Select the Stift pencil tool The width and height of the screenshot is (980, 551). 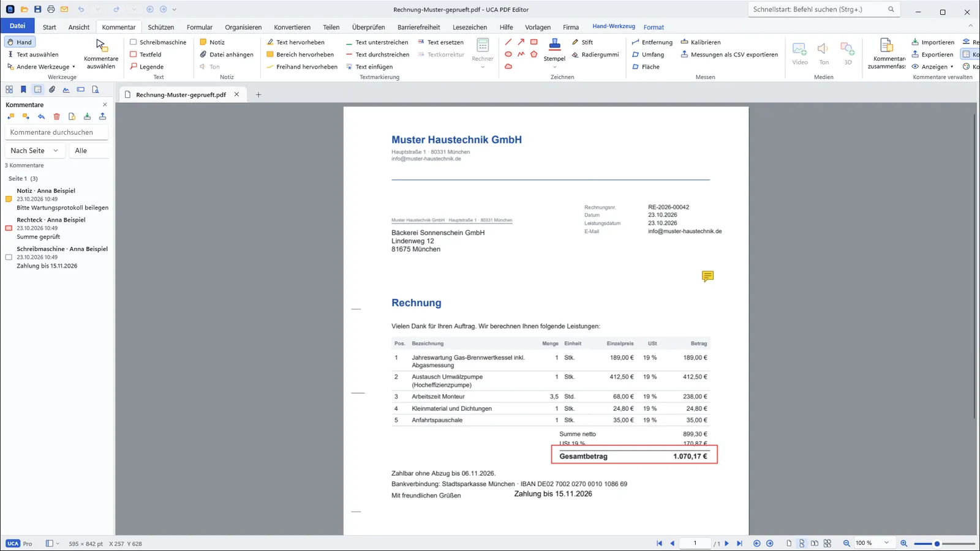582,42
